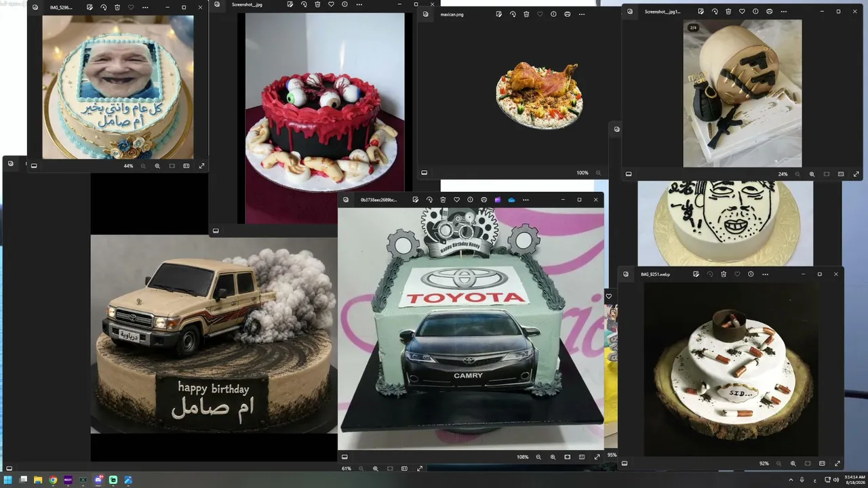Rotate the Screenshot_.jpg eyeball cake image
This screenshot has height=488, width=868.
pos(304,5)
